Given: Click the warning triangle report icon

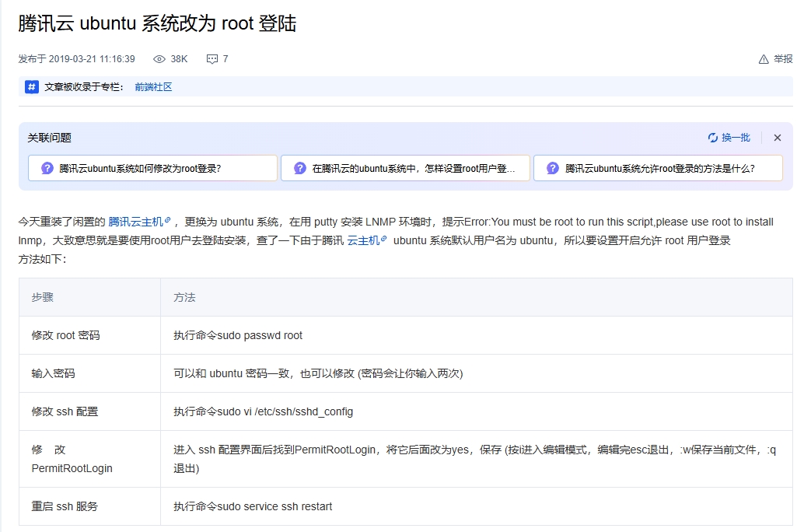Looking at the screenshot, I should tap(764, 60).
